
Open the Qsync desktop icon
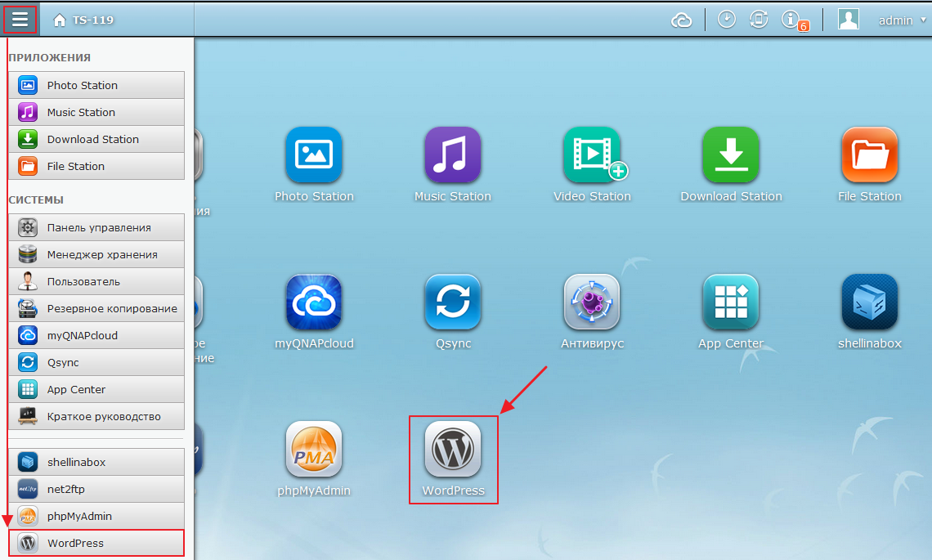[453, 302]
